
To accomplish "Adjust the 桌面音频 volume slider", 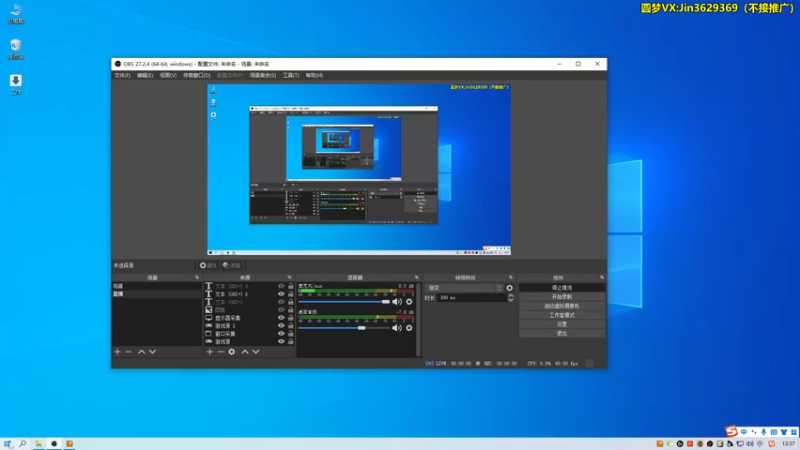I will [x=344, y=328].
